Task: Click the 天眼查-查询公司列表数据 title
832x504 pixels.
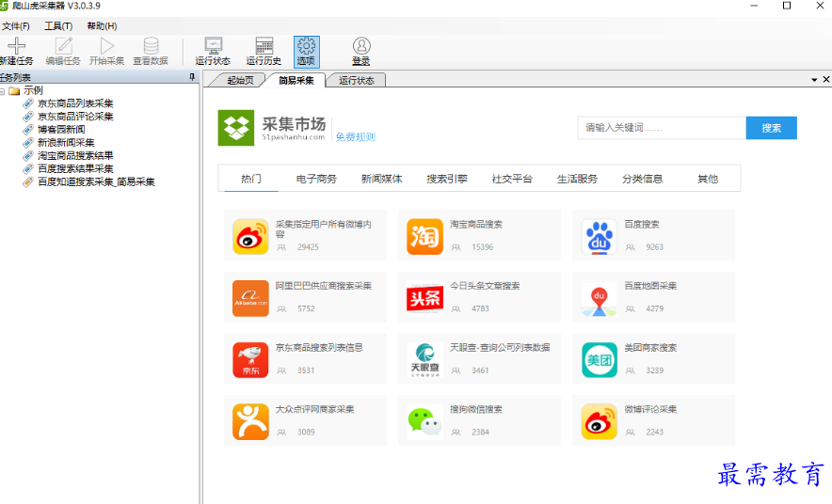Action: tap(500, 348)
